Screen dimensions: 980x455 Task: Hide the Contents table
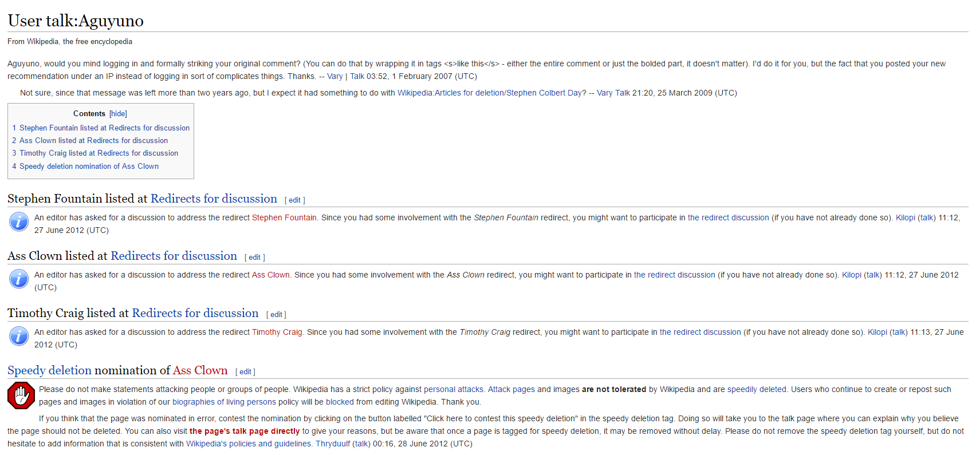tap(118, 114)
